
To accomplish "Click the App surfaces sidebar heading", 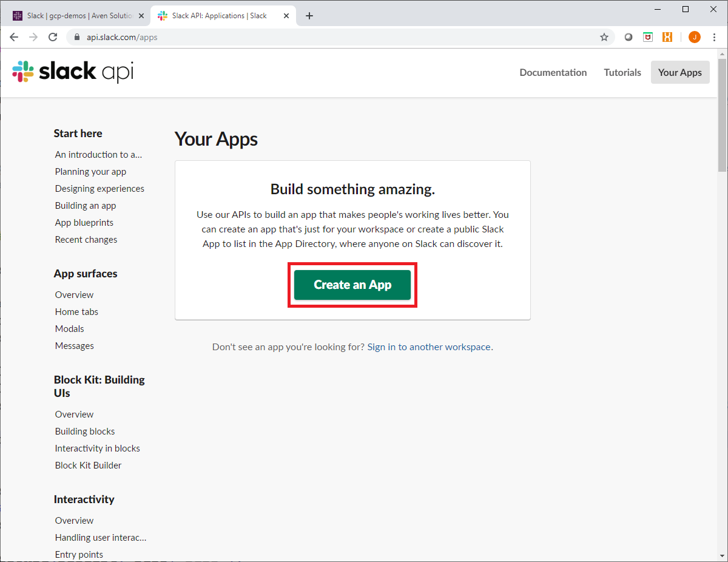I will click(86, 274).
